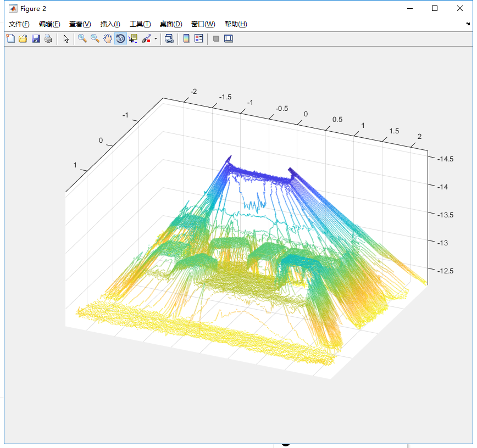Click the New Figure icon
Image resolution: width=477 pixels, height=448 pixels.
coord(10,38)
